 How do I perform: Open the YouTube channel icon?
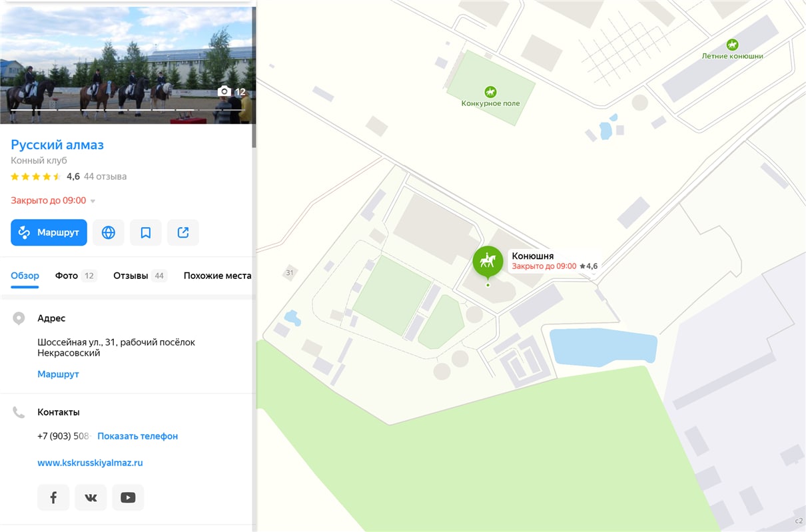point(128,497)
